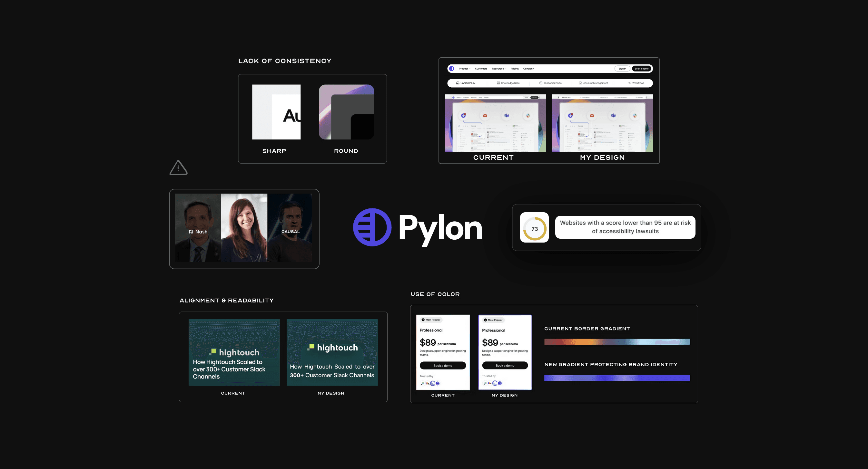Click the ALIGNMENT & READABILITY heading
This screenshot has height=469, width=868.
(226, 300)
